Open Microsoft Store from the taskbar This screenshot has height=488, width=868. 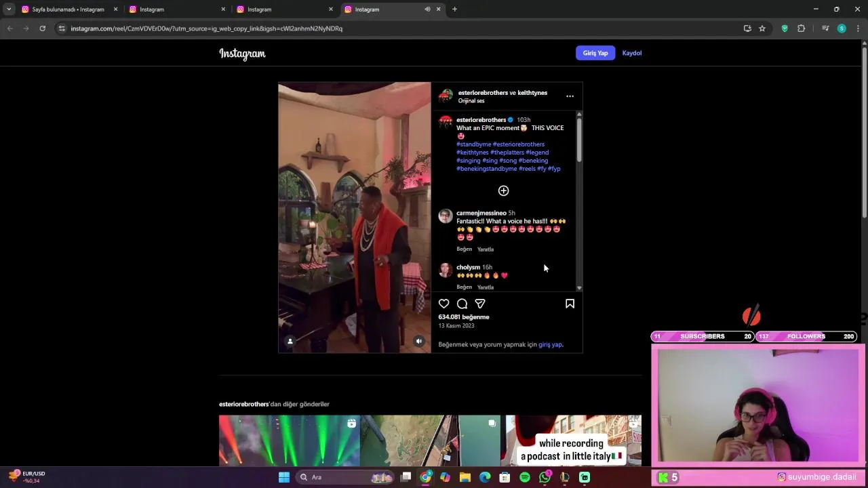click(505, 477)
